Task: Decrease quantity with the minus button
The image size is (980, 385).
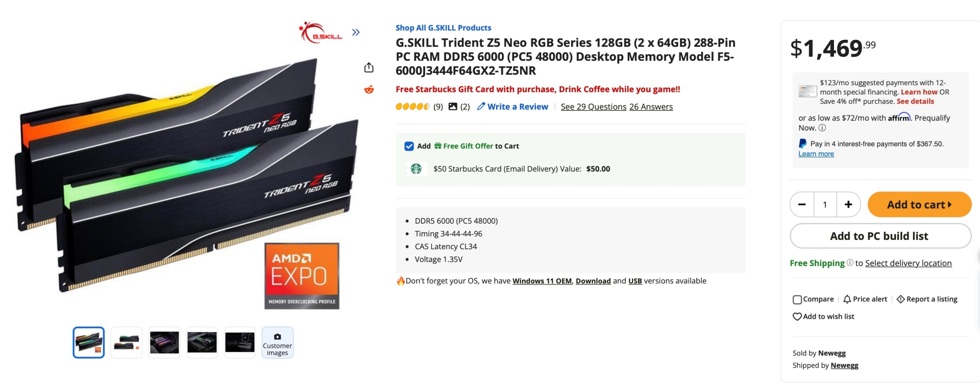Action: (x=802, y=204)
